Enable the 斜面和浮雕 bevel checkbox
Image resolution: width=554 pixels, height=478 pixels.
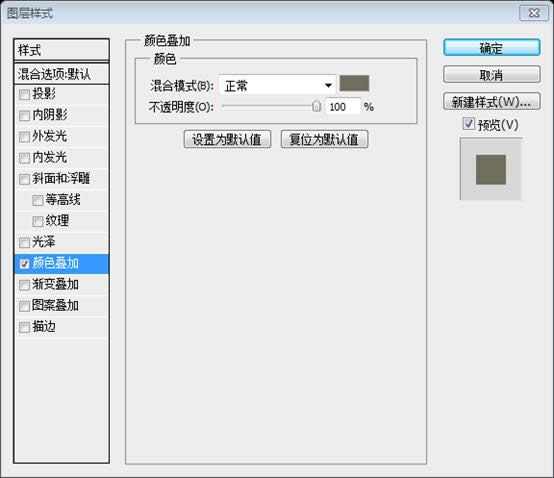24,179
